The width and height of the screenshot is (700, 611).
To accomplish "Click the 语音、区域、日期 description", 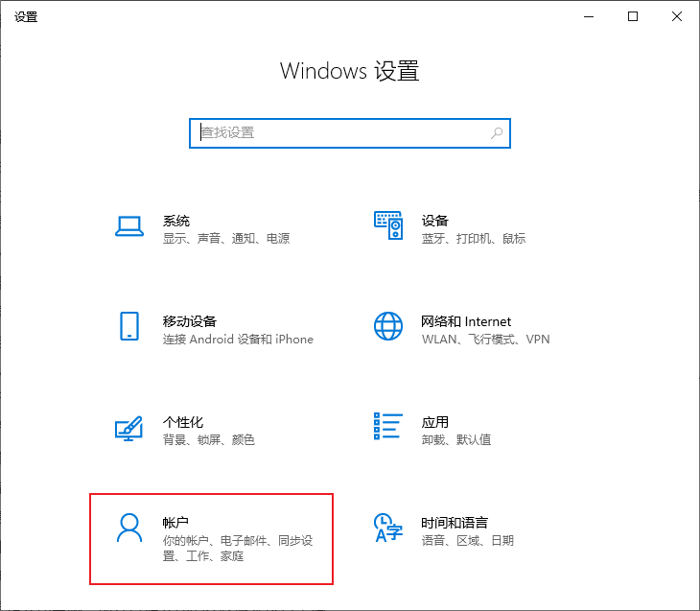I will (x=468, y=540).
